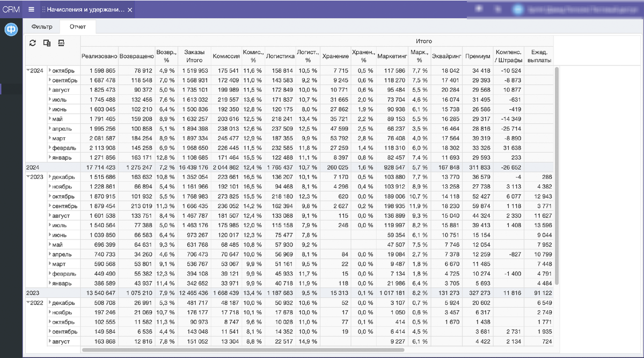This screenshot has width=644, height=358.
Task: Click the Комиссия column header
Action: [225, 56]
